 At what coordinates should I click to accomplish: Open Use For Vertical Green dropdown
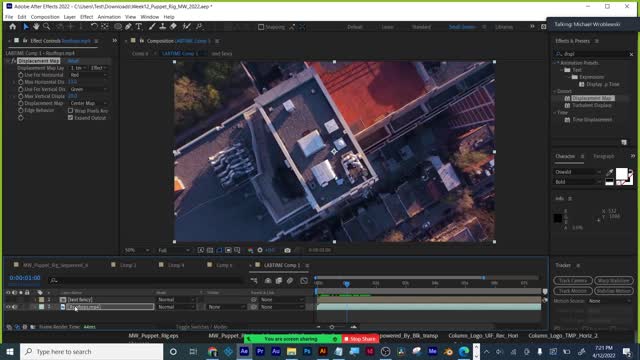tap(88, 89)
